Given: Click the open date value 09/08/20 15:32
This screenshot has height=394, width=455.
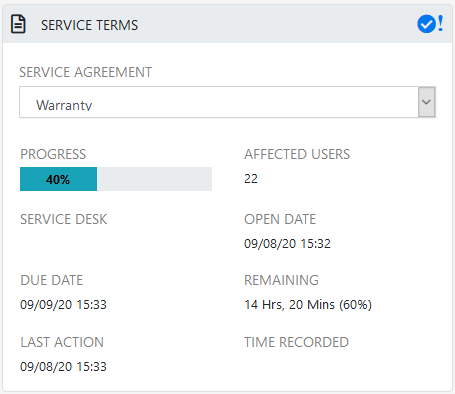Looking at the screenshot, I should pos(287,244).
